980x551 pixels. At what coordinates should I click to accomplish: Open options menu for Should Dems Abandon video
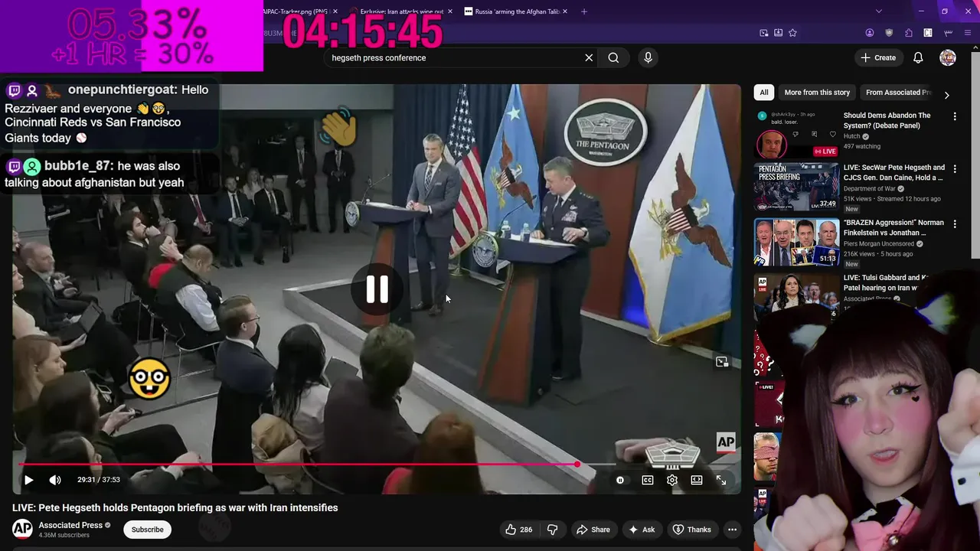955,116
